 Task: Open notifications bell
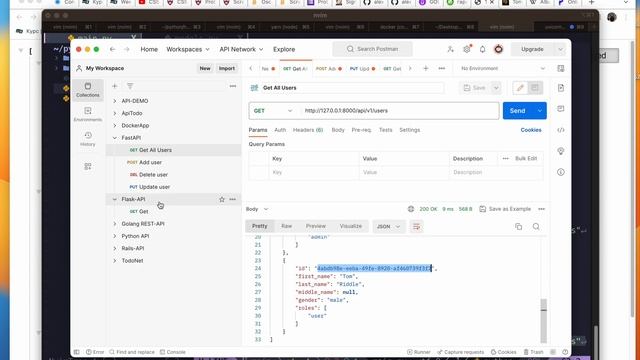pos(482,49)
